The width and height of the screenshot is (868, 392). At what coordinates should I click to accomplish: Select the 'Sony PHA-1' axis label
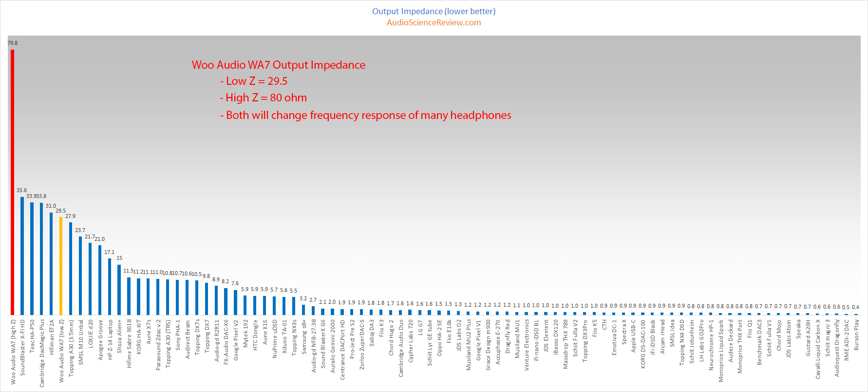[178, 334]
